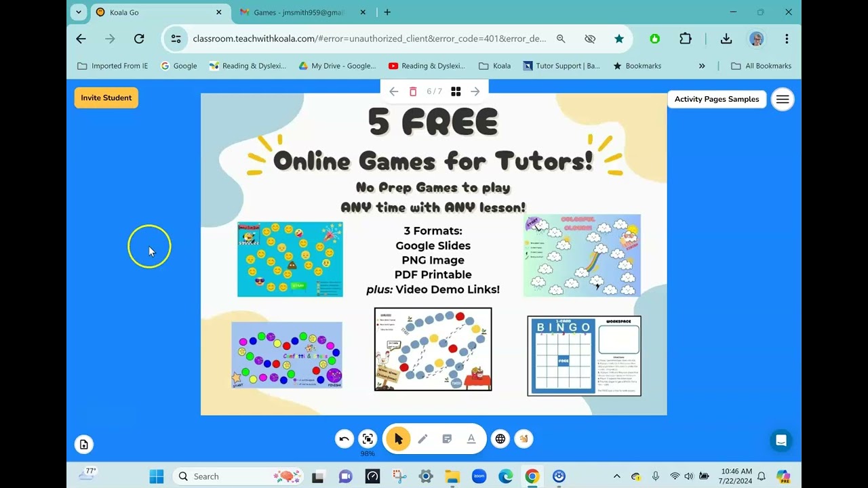
Task: Open File Explorer from taskbar
Action: 452,476
